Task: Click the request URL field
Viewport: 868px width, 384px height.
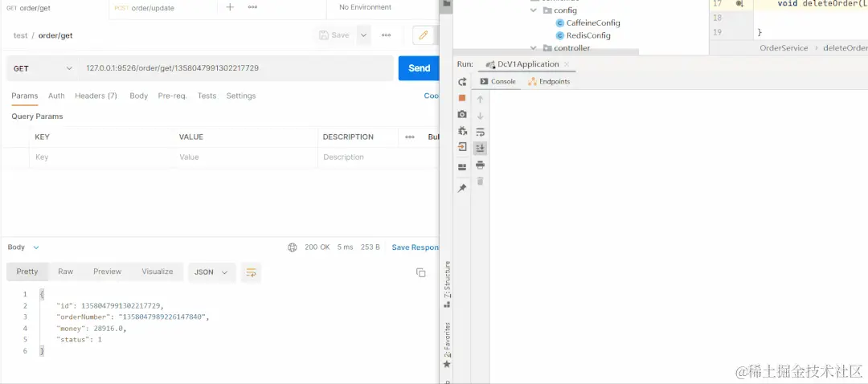Action: 236,68
